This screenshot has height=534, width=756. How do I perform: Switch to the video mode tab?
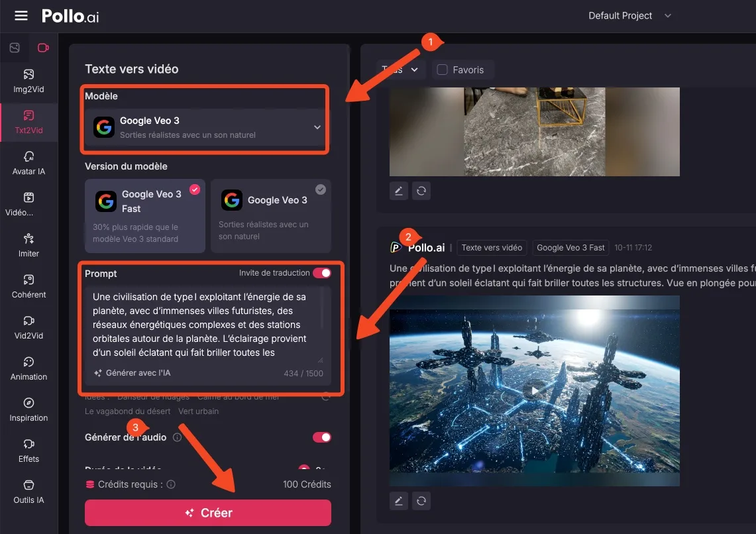[43, 48]
